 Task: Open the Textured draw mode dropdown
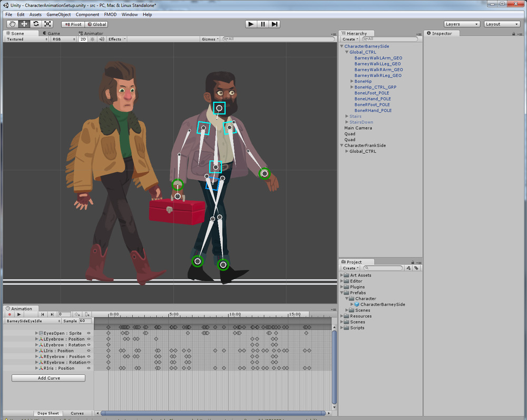27,40
